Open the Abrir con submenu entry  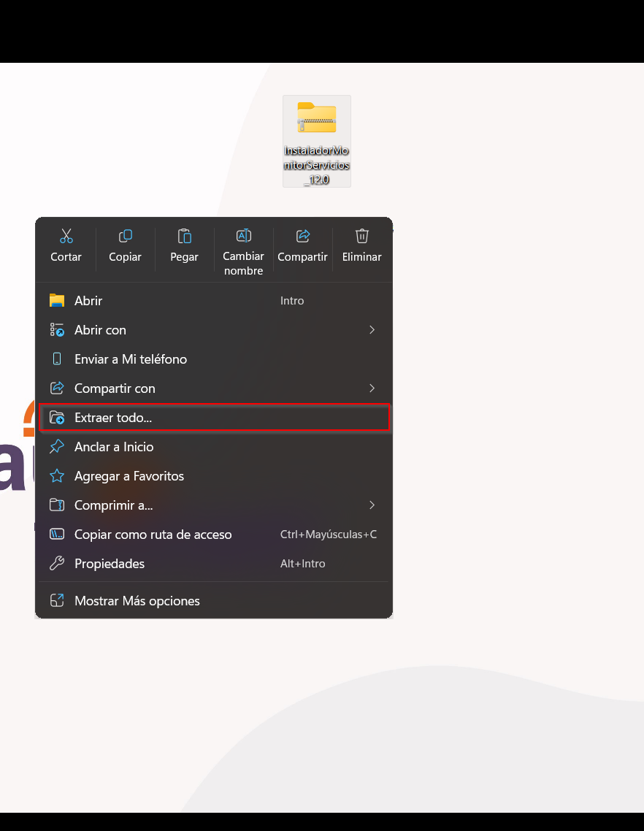pos(214,329)
